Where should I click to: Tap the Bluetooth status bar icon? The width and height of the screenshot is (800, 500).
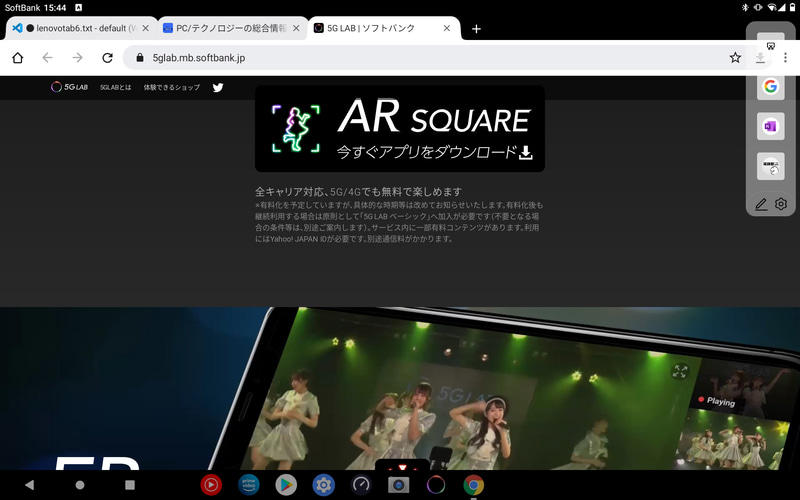(x=744, y=7)
